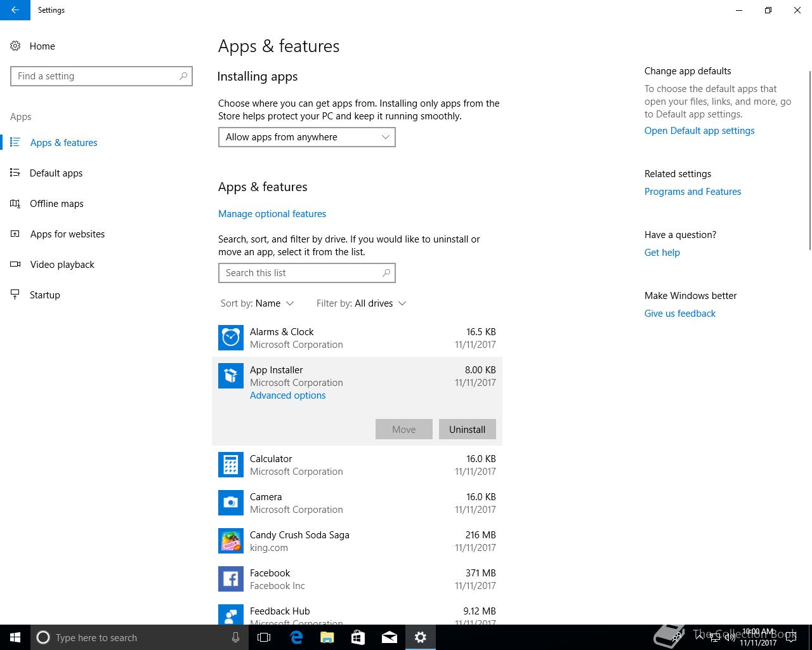The image size is (812, 650).
Task: Open the Programs and Features link
Action: pos(693,191)
